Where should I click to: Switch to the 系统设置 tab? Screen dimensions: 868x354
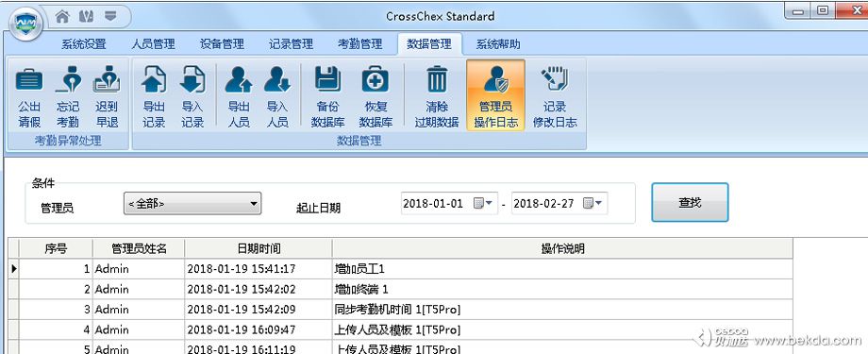pos(84,44)
